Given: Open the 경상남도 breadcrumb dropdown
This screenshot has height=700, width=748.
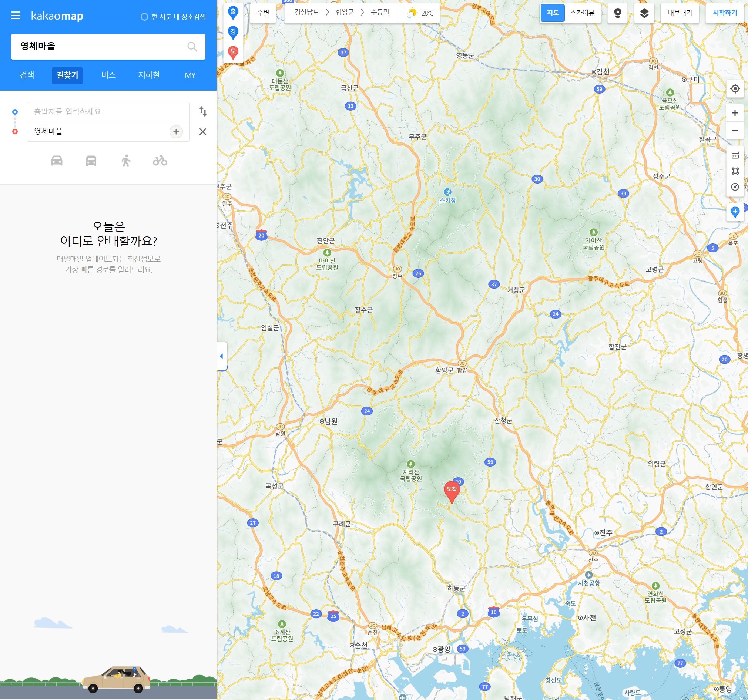Looking at the screenshot, I should [306, 13].
